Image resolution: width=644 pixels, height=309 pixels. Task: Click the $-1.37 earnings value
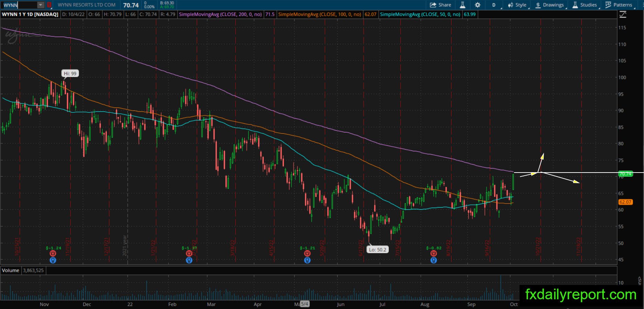click(x=189, y=248)
